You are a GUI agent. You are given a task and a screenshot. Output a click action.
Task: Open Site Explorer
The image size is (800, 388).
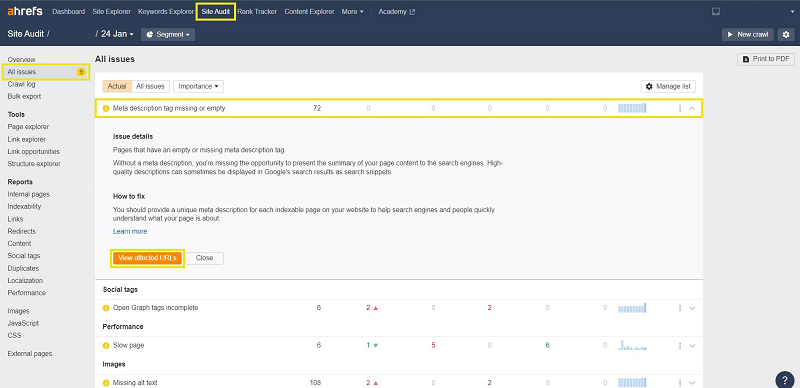pos(111,12)
